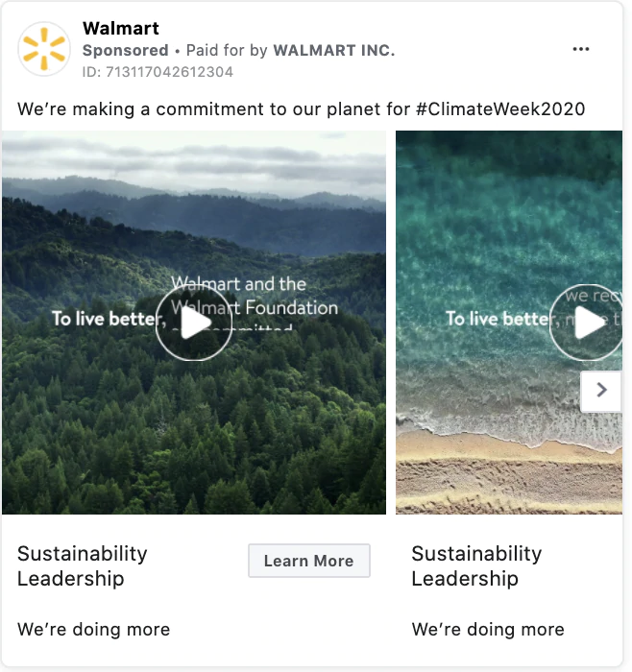
Task: Click the #ClimateWeek2020 hashtag
Action: click(x=500, y=108)
